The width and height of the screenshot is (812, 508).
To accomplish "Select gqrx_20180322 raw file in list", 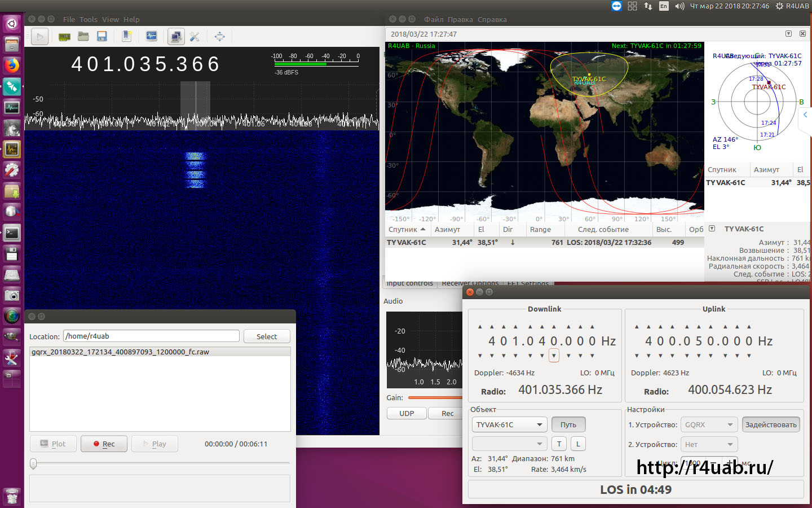I will (x=160, y=352).
